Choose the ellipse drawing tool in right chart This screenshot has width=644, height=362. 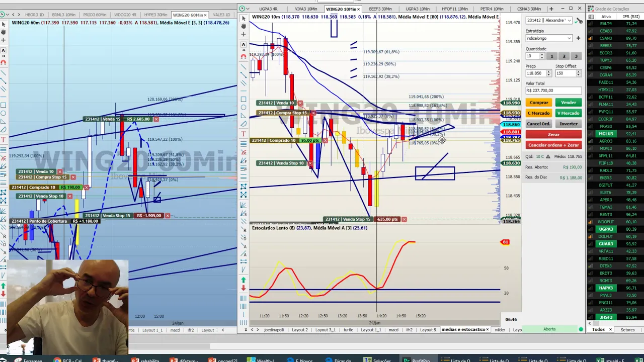point(244,108)
